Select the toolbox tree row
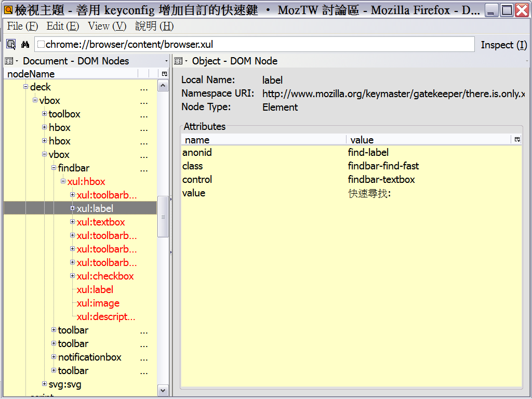Viewport: 532px width, 399px height. (x=81, y=114)
